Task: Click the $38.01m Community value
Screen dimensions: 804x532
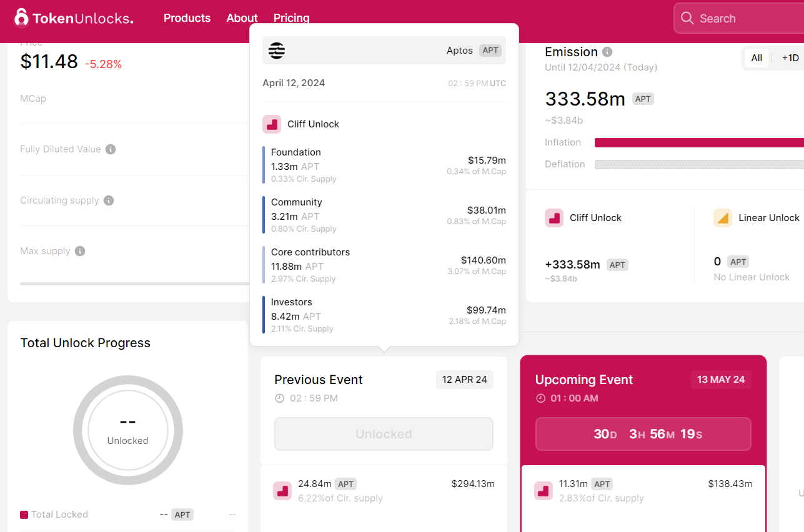Action: click(487, 210)
